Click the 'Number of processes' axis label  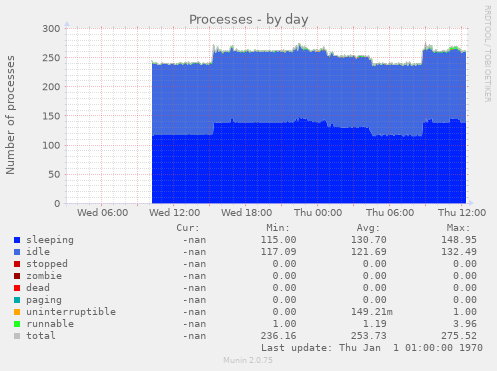[10, 115]
